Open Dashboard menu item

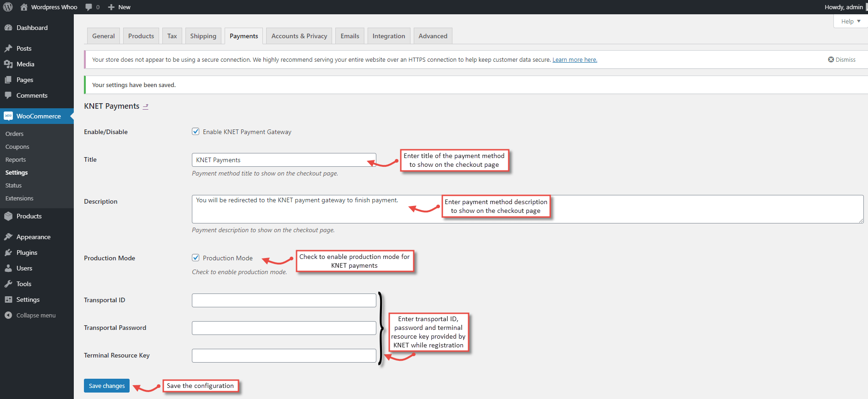coord(37,28)
